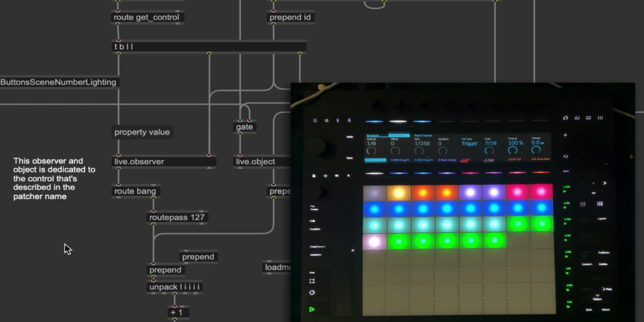Click the prepend id object
Image resolution: width=644 pixels, height=322 pixels.
pos(290,18)
